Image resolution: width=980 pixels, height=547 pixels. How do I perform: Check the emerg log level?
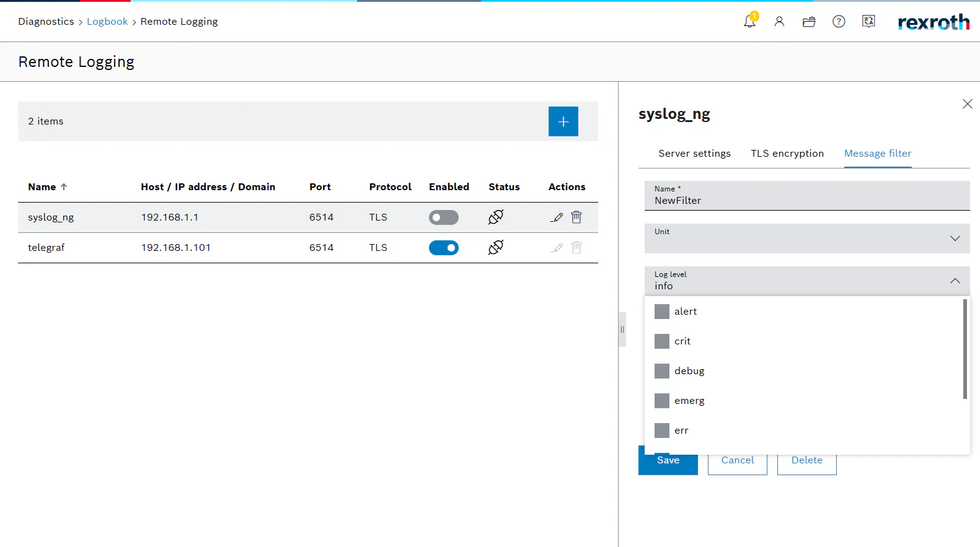(662, 401)
